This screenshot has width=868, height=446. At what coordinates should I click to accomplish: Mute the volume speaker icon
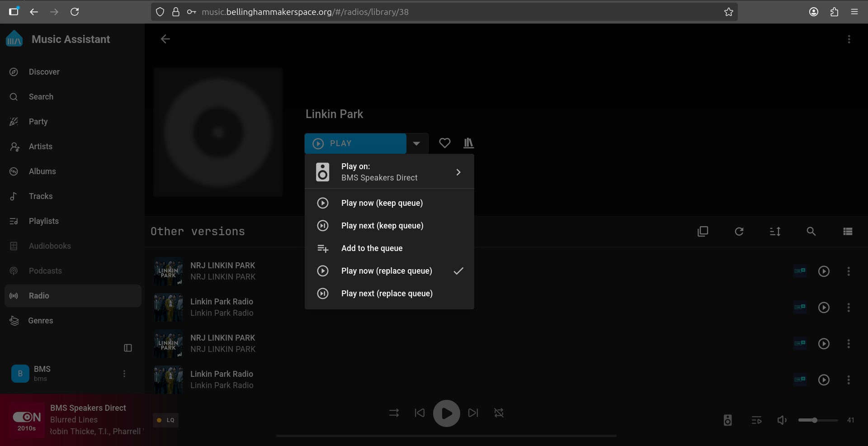(782, 420)
